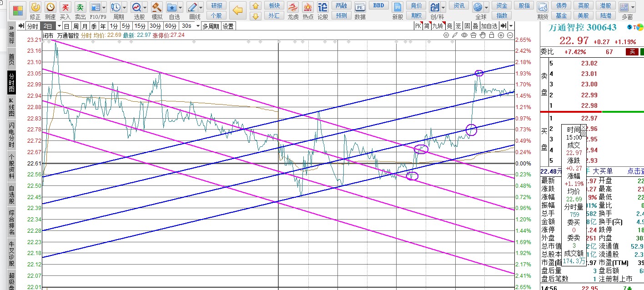Open the dropdown next to 30s period
The image size is (644, 290).
(197, 26)
